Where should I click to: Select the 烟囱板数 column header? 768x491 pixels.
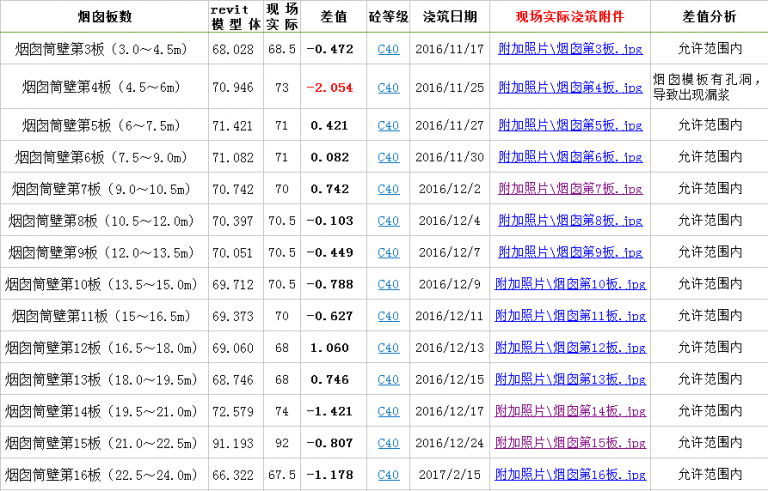104,17
